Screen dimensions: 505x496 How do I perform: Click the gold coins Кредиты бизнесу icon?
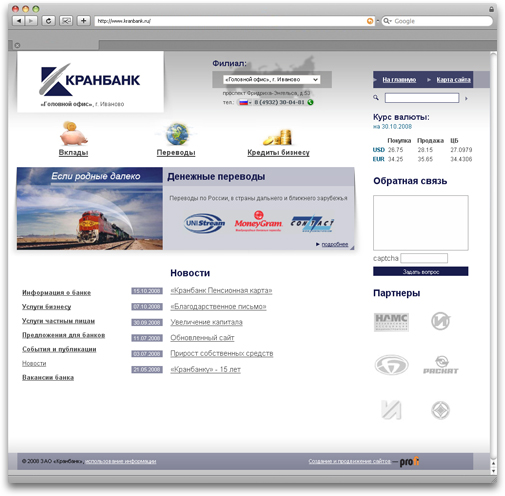pos(278,138)
